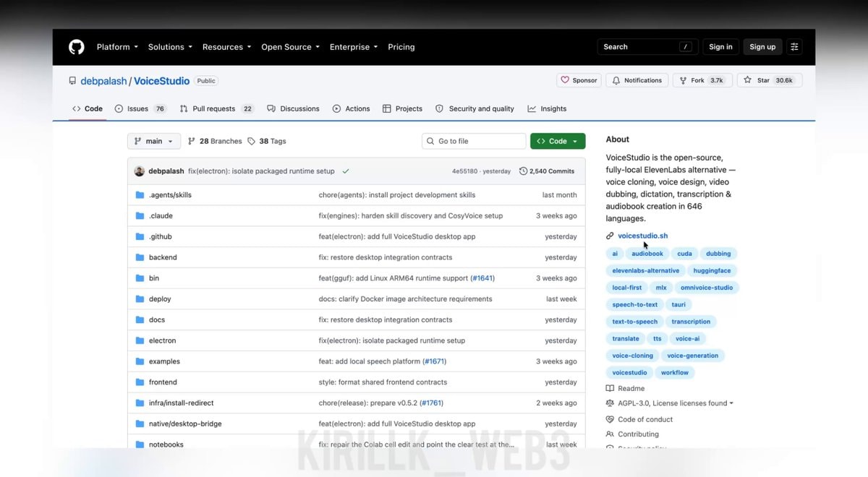Open the debpalash commit author avatar
Image resolution: width=868 pixels, height=477 pixels.
(140, 171)
